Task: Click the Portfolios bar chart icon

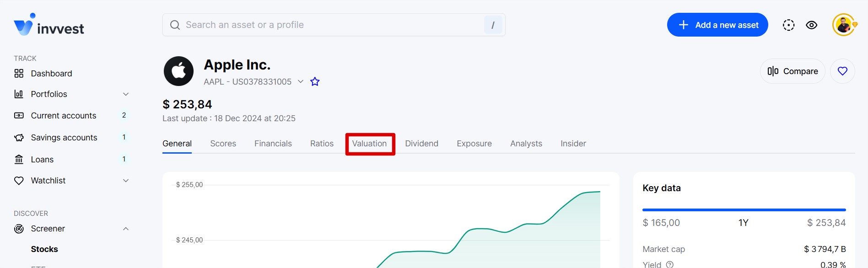Action: [x=19, y=94]
